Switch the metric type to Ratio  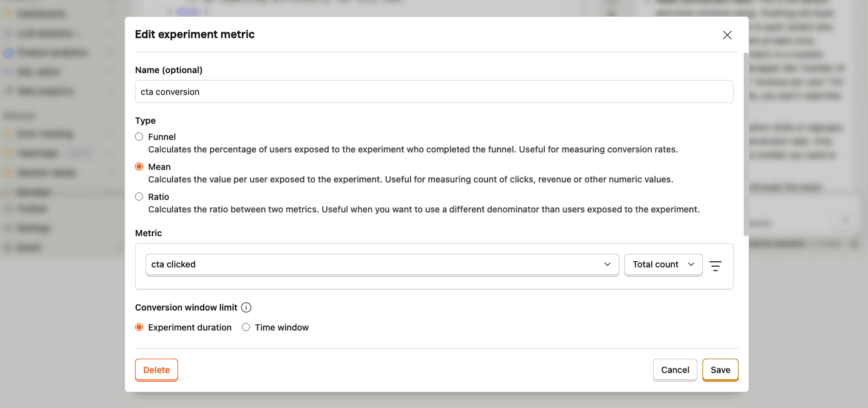pyautogui.click(x=139, y=197)
